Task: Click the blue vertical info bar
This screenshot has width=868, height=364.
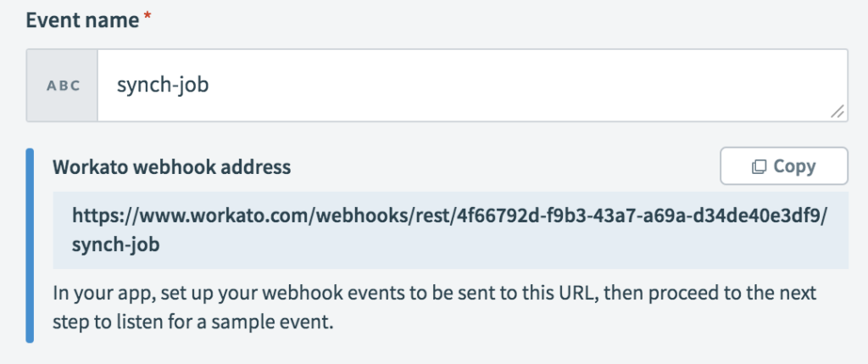Action: pos(31,245)
